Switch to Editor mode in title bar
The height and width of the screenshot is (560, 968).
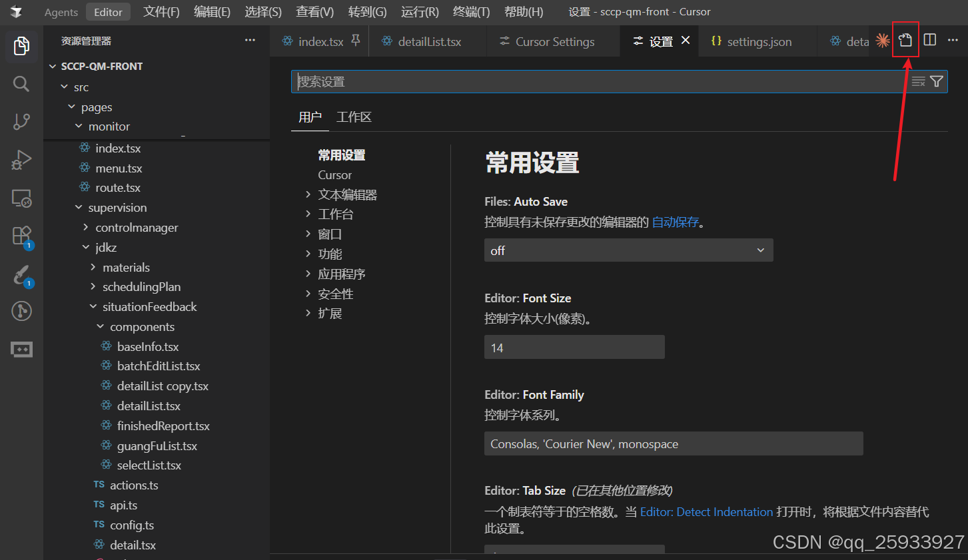(108, 12)
